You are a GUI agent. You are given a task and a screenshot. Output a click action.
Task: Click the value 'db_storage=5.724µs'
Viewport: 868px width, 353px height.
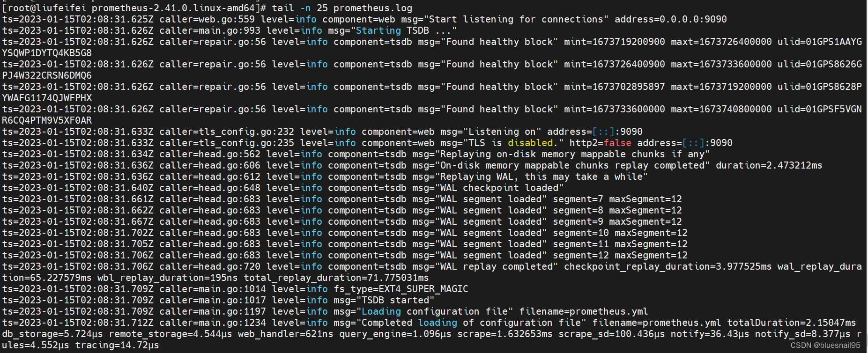click(52, 334)
